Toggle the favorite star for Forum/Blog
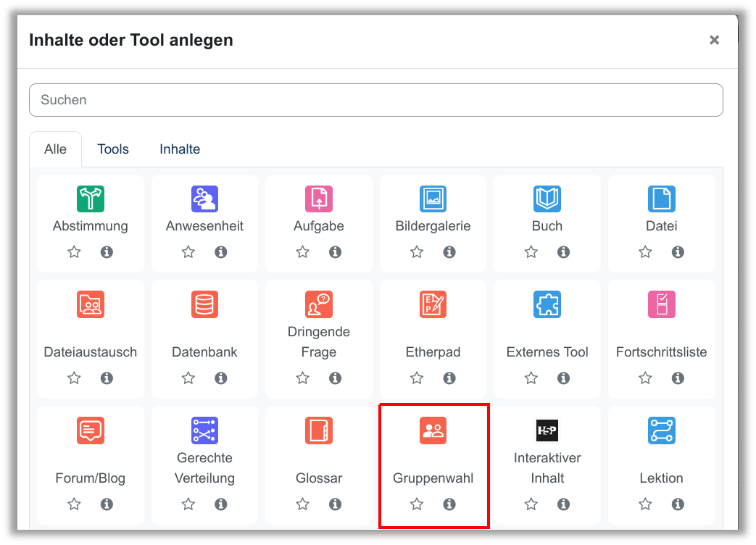The image size is (756, 545). (x=74, y=504)
